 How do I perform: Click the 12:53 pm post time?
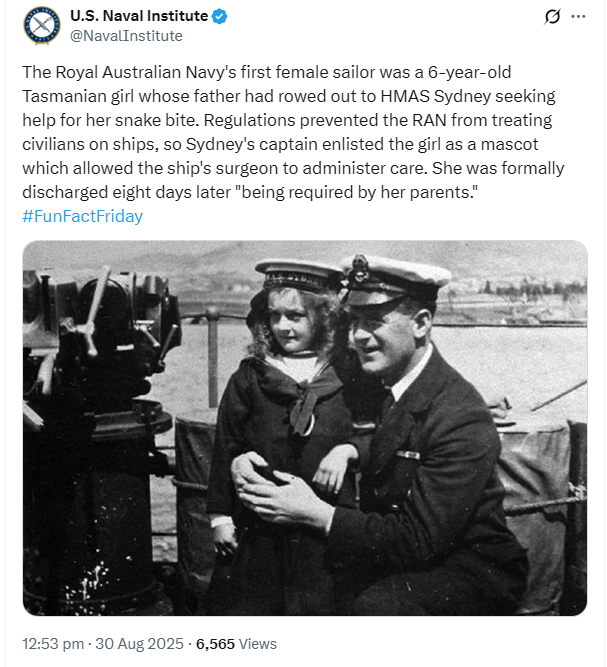pyautogui.click(x=53, y=644)
